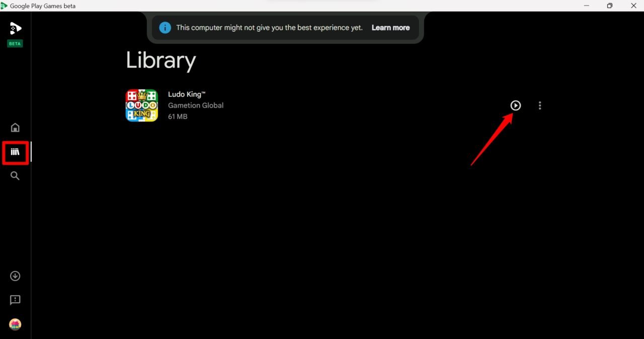Viewport: 644px width, 339px height.
Task: Select the Ludo King title text
Action: click(x=187, y=94)
